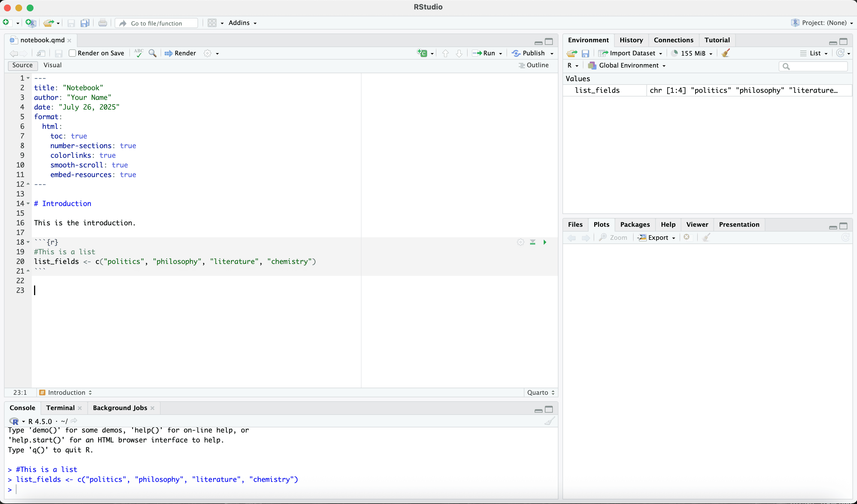Click run all chunks above icon

click(533, 242)
